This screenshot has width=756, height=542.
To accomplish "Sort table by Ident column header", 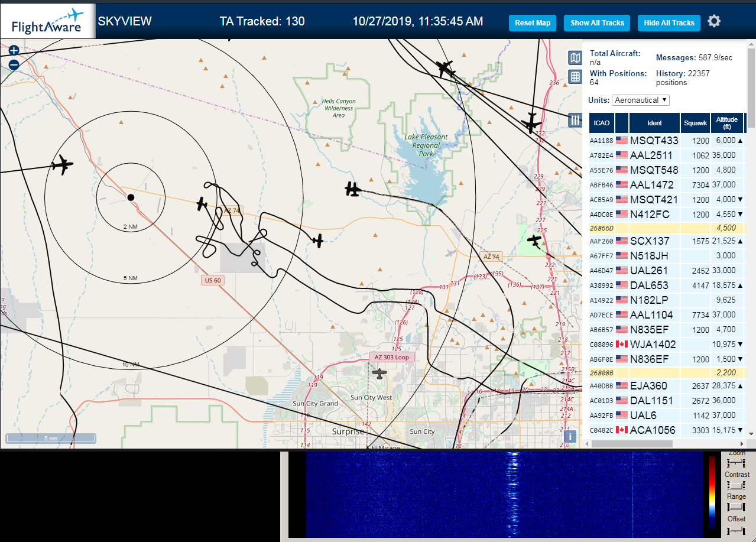I will coord(654,123).
